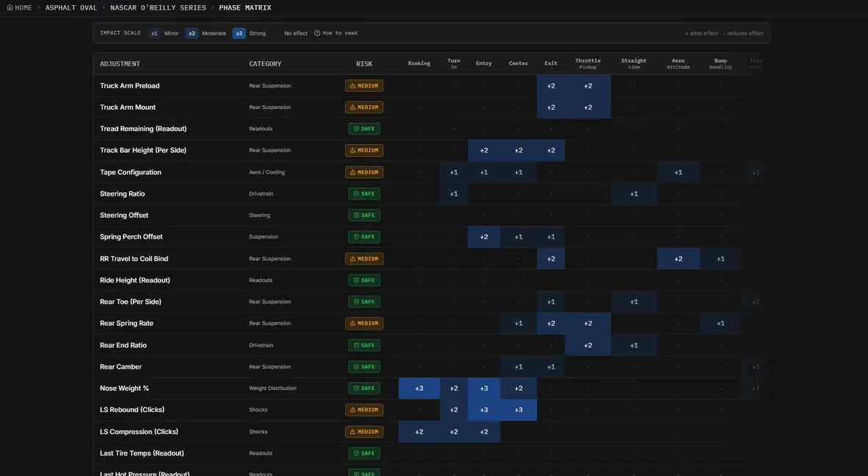Click the Braking column header
This screenshot has width=868, height=476.
[x=419, y=64]
